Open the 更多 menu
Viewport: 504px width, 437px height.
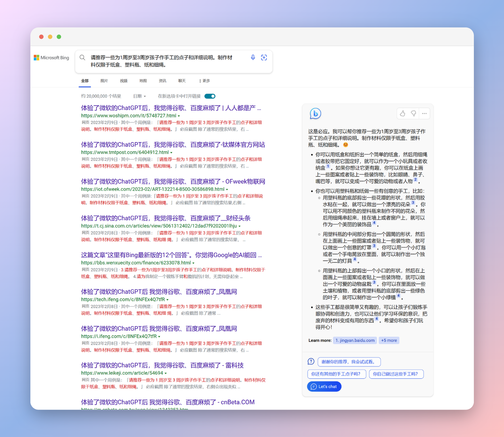204,81
